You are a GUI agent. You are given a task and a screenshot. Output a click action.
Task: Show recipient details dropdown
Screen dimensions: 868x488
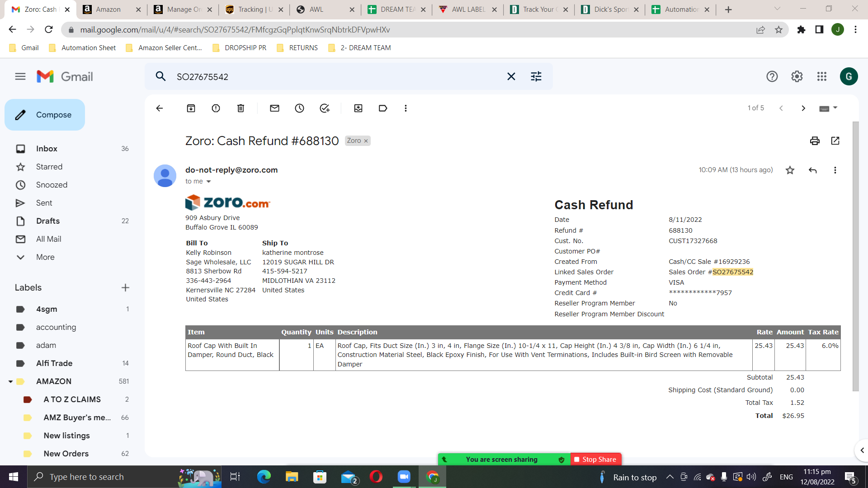pos(208,182)
